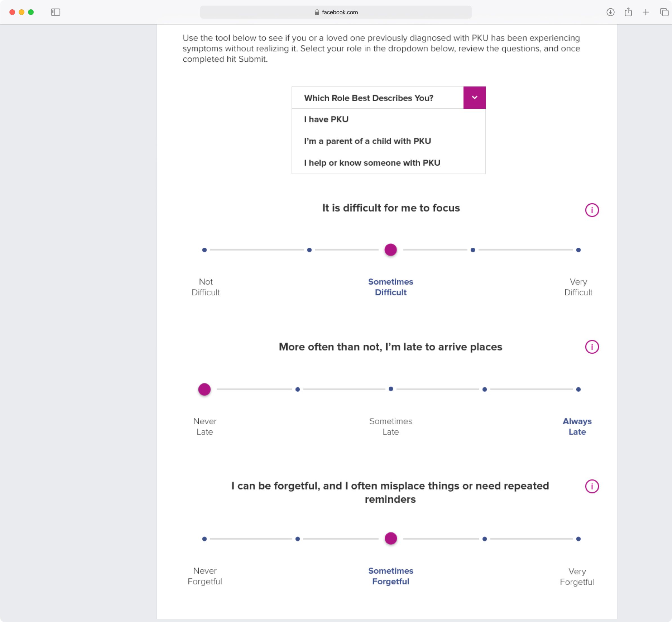Click the facebook.com address bar

click(x=336, y=12)
